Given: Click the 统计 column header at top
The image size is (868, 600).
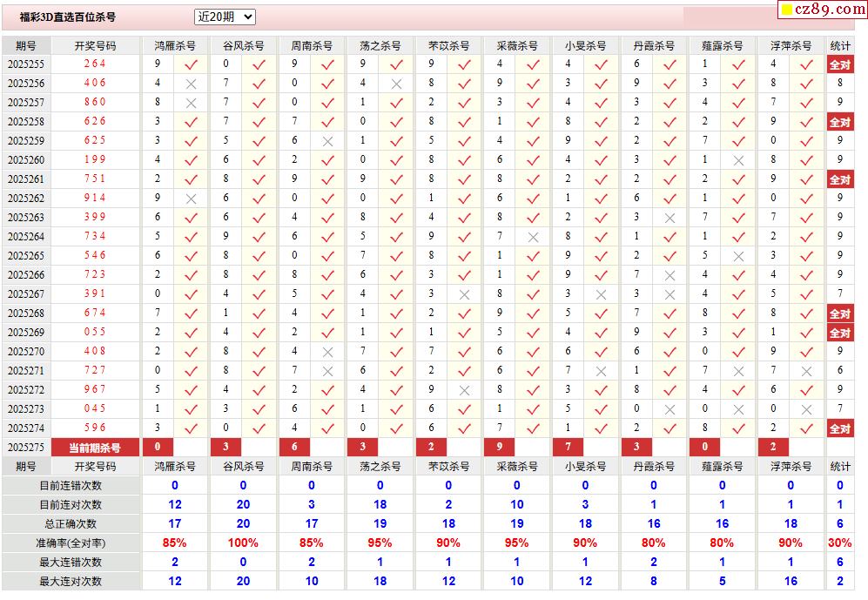Looking at the screenshot, I should (839, 45).
